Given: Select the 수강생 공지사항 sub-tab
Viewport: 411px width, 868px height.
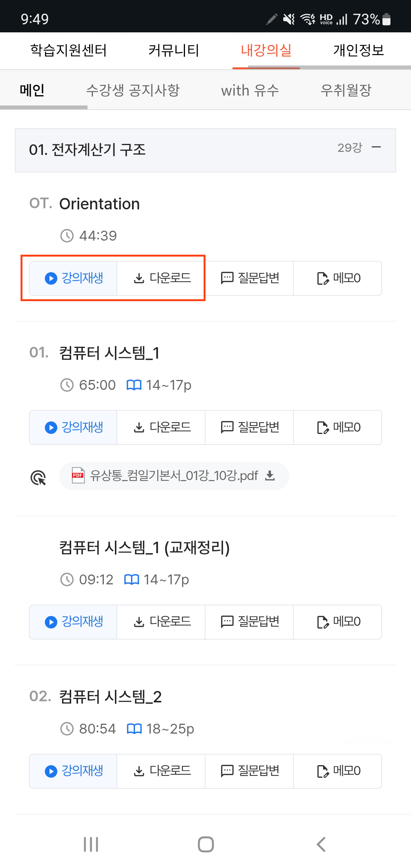Looking at the screenshot, I should click(x=133, y=90).
